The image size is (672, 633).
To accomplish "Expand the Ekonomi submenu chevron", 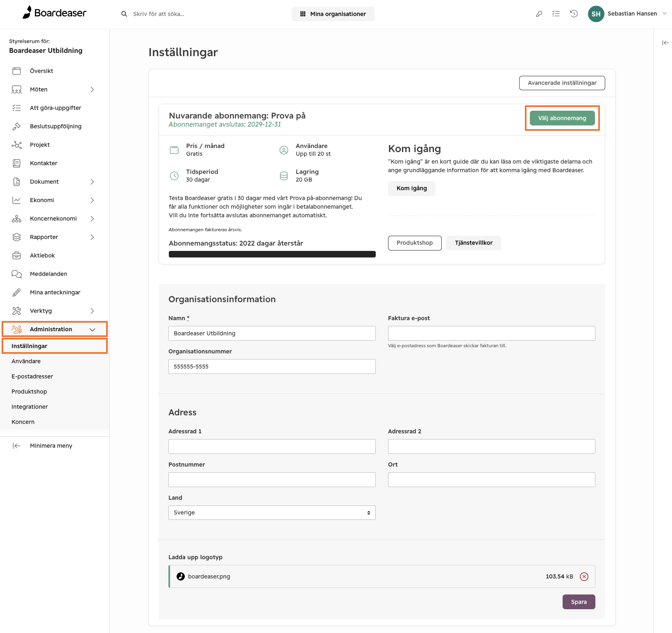I will click(92, 200).
